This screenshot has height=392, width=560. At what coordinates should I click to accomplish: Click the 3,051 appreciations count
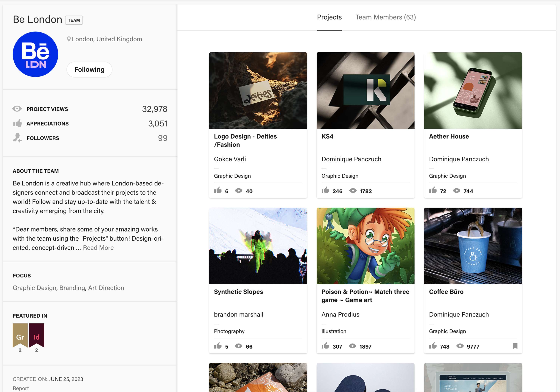point(158,124)
